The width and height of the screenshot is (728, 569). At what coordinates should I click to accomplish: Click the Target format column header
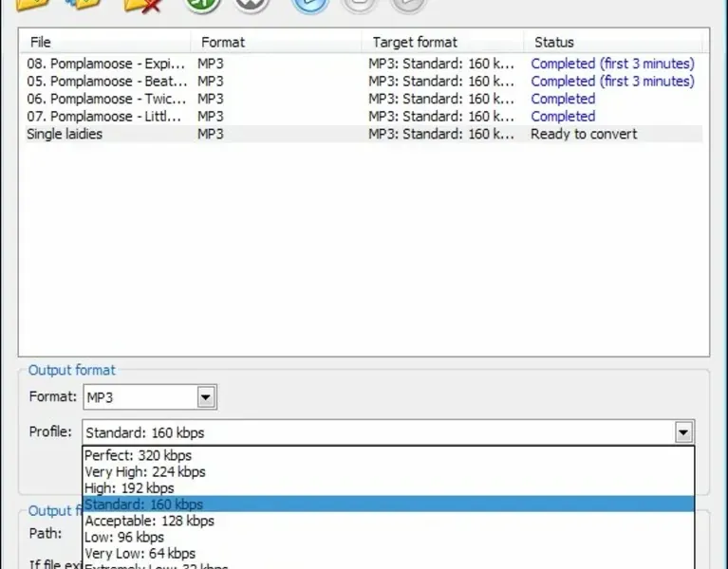(442, 42)
